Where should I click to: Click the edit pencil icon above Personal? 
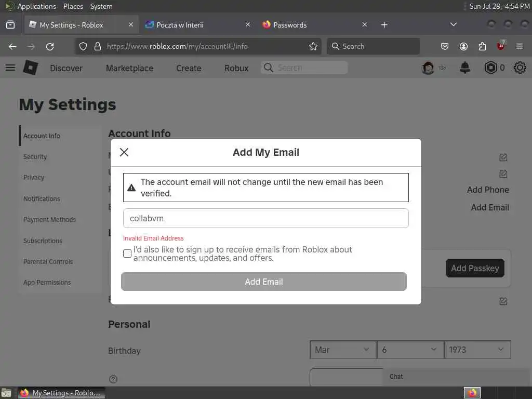[503, 301]
